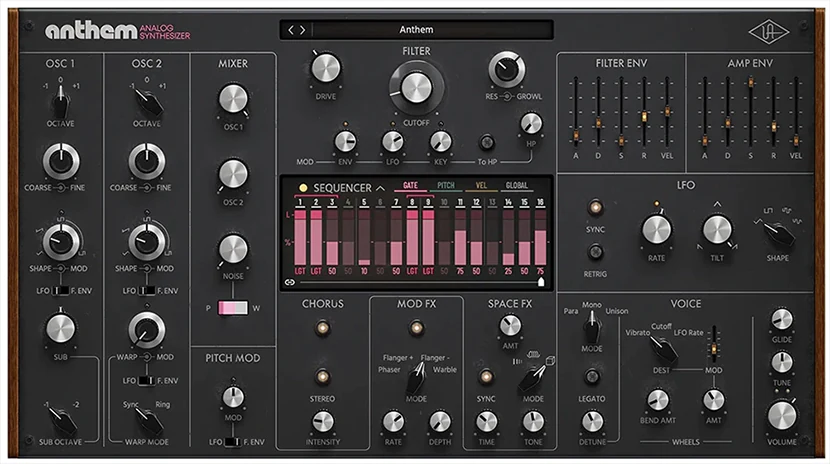
Task: Click the next preset arrow
Action: pos(302,30)
